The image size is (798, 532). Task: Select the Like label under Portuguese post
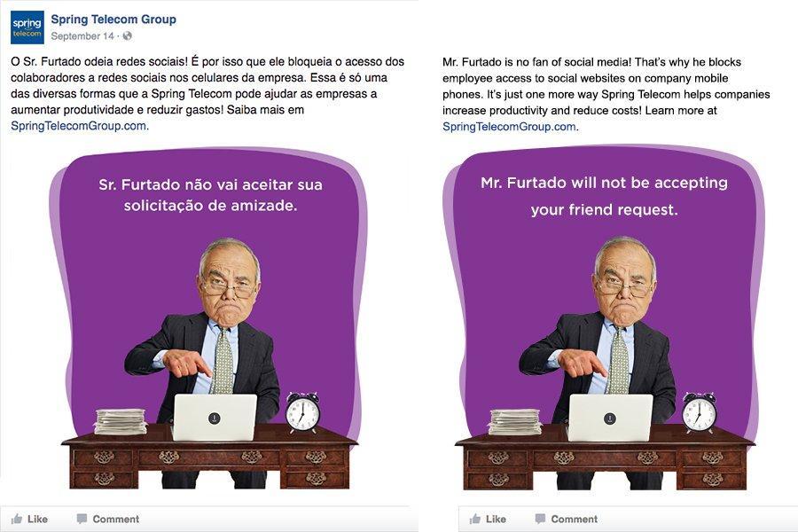(37, 519)
